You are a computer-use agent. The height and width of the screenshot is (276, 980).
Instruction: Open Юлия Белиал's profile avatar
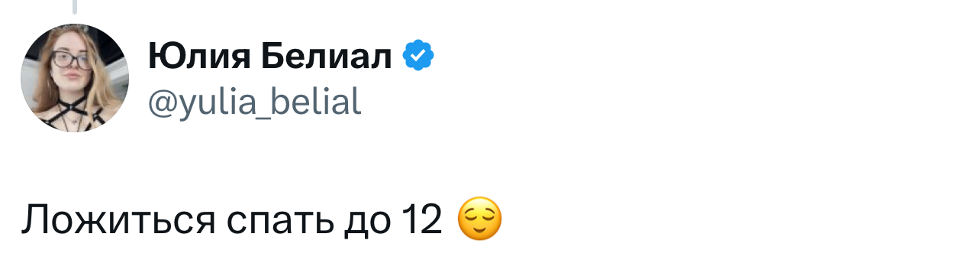(75, 78)
